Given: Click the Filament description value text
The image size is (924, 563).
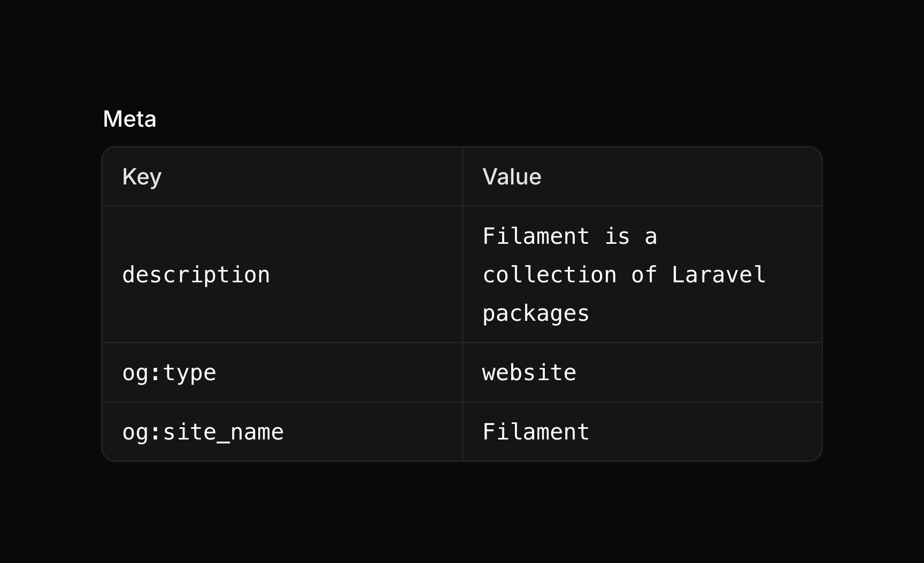Looking at the screenshot, I should (569, 235).
